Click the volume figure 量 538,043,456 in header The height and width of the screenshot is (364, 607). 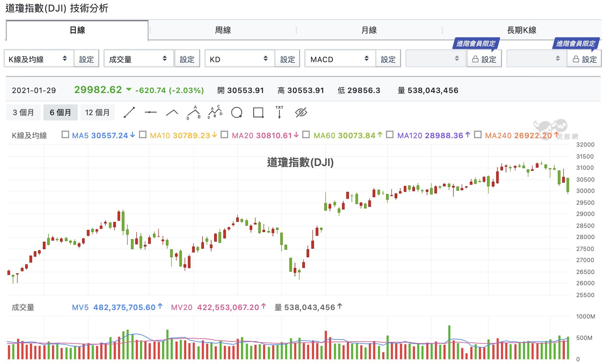coord(428,90)
